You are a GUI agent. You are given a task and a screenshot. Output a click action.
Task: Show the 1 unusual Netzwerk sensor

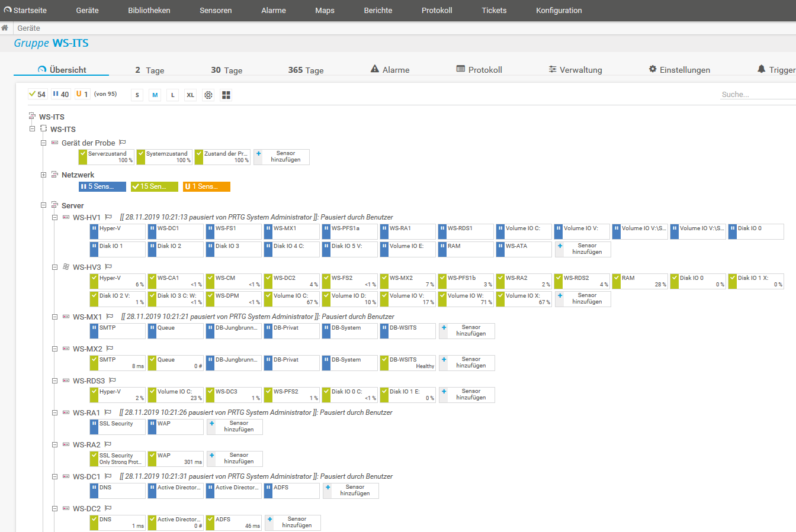click(207, 186)
